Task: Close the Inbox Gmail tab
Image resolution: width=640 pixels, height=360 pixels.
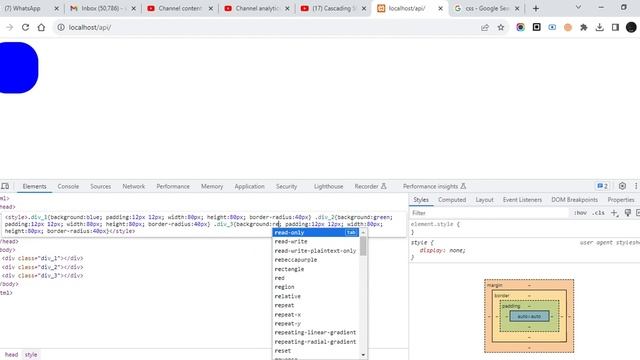Action: pyautogui.click(x=133, y=8)
